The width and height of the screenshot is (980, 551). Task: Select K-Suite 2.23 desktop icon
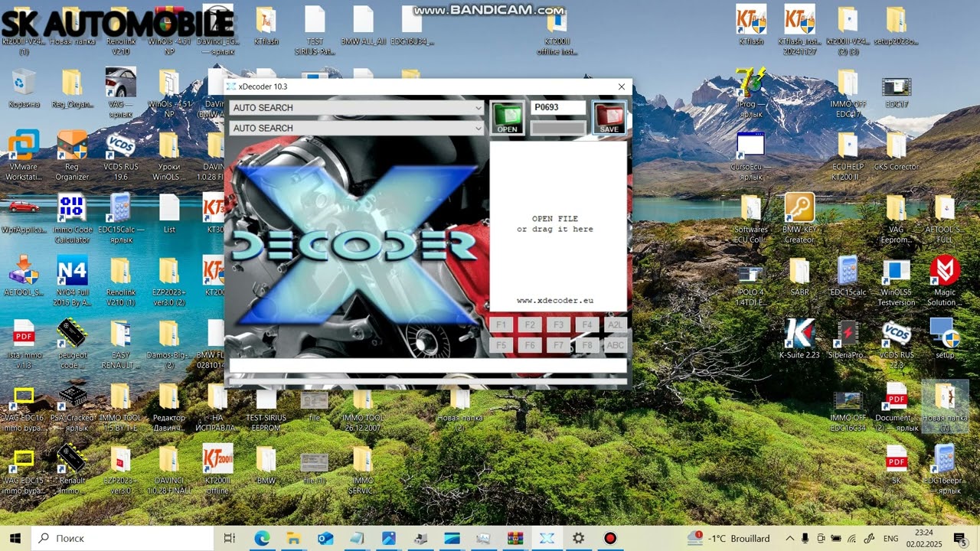799,340
